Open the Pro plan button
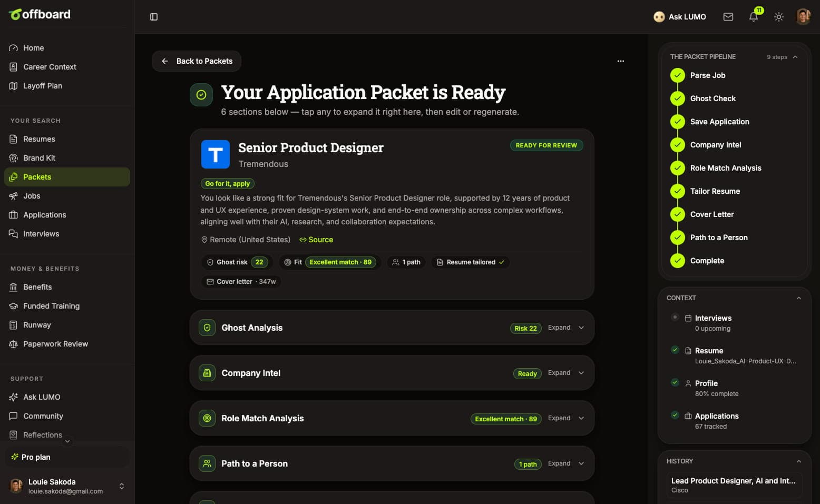Image resolution: width=820 pixels, height=504 pixels. (x=67, y=457)
